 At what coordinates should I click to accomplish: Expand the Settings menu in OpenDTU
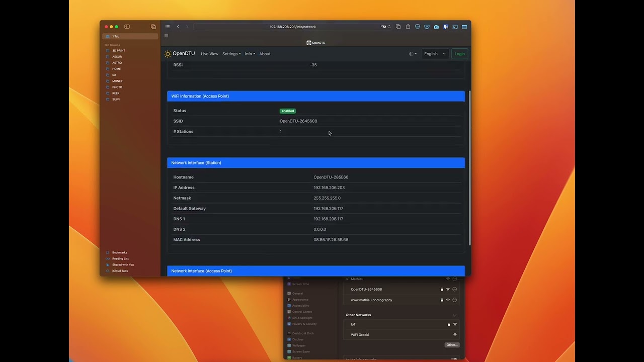pyautogui.click(x=231, y=54)
